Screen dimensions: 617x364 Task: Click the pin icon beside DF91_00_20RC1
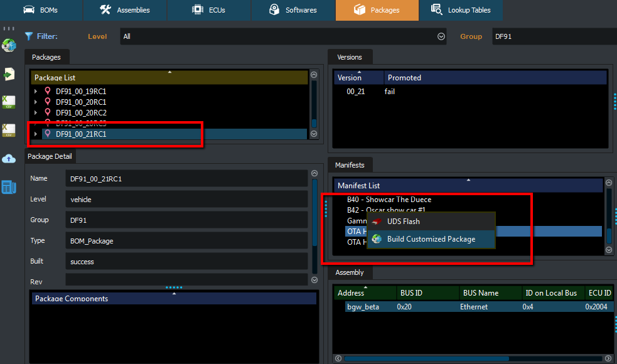[x=48, y=102]
